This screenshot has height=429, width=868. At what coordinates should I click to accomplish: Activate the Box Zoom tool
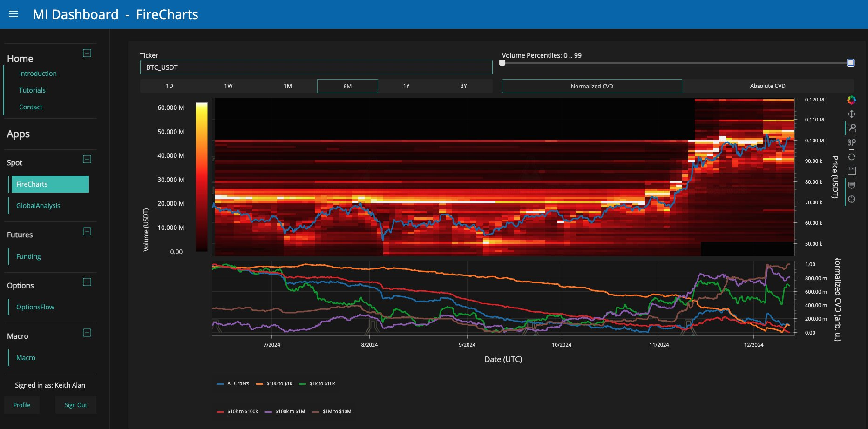pos(852,128)
